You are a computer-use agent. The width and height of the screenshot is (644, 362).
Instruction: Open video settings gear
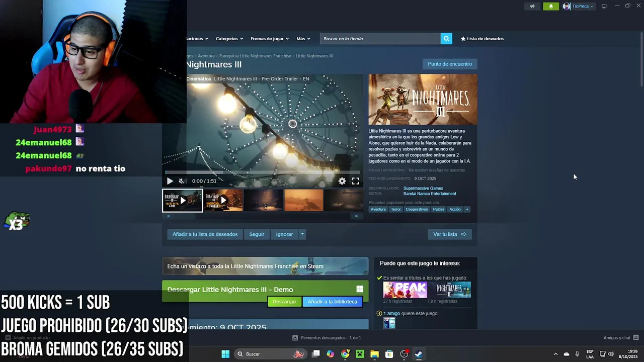342,181
